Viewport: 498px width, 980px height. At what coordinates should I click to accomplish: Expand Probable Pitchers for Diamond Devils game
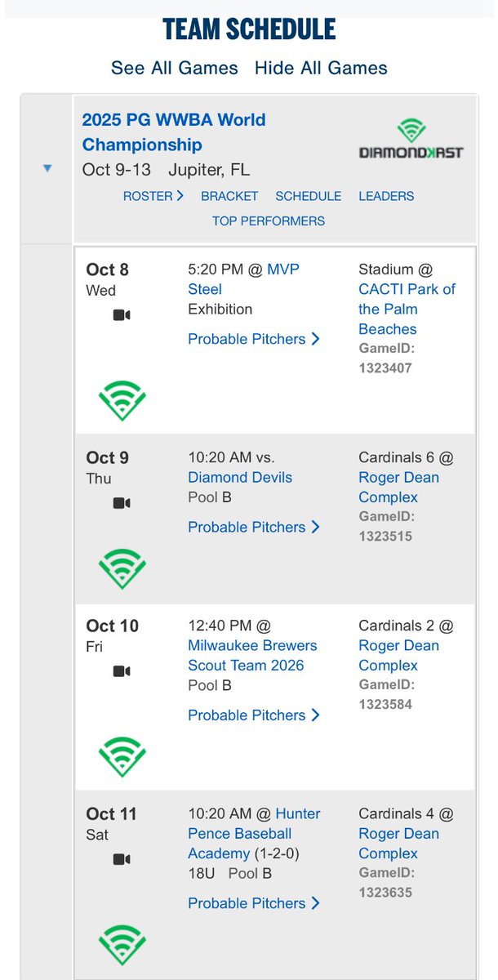click(253, 527)
